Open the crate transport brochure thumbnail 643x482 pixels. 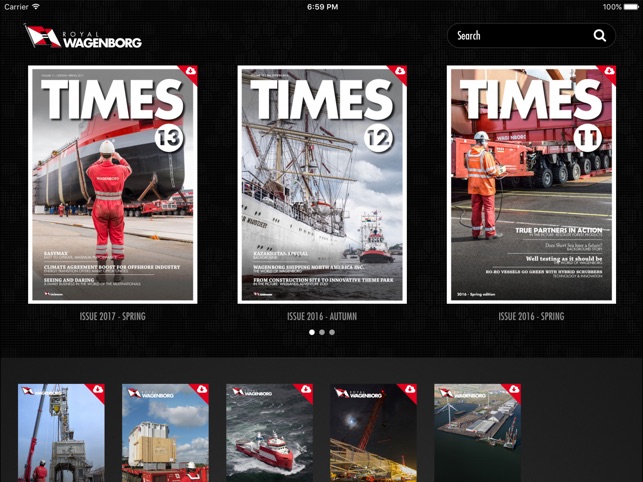[165, 433]
